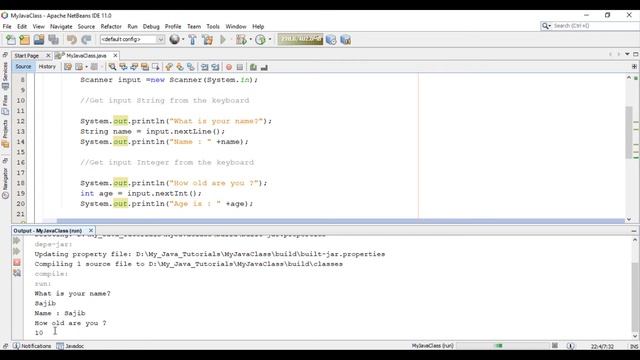This screenshot has width=640, height=360.
Task: Expand the globe browser dropdown arrow
Action: tap(183, 40)
